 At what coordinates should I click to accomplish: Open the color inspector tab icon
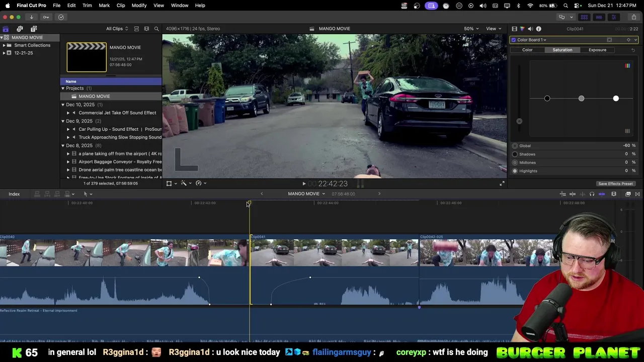tap(522, 29)
